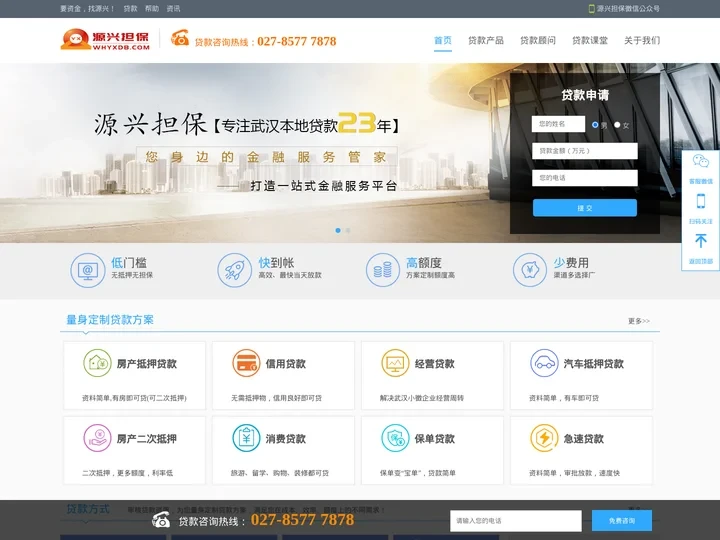Select the 男 radio button
This screenshot has width=720, height=540.
click(x=595, y=124)
